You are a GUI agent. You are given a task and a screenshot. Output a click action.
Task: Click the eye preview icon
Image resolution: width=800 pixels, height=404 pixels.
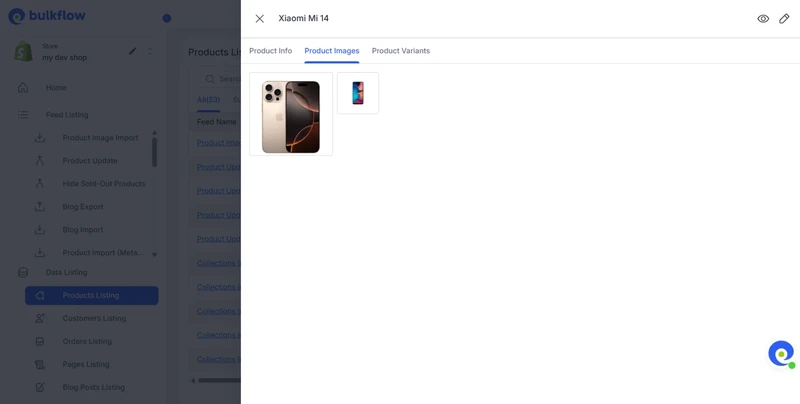click(763, 19)
